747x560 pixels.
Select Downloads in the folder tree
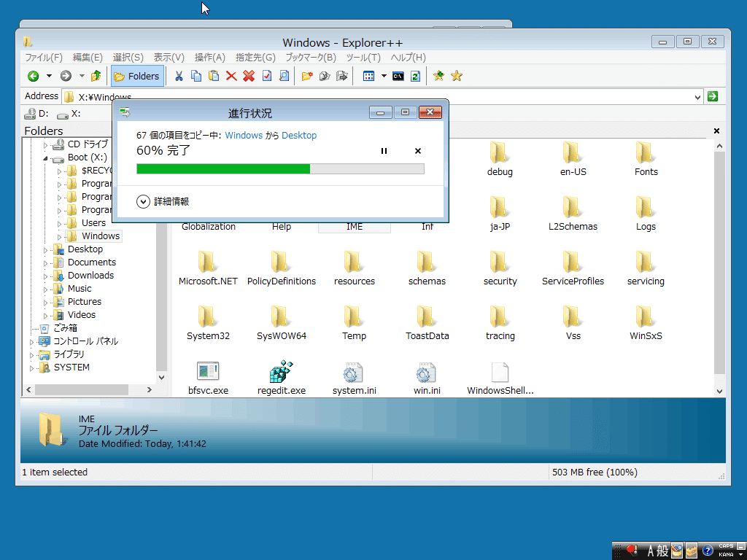[x=90, y=276]
